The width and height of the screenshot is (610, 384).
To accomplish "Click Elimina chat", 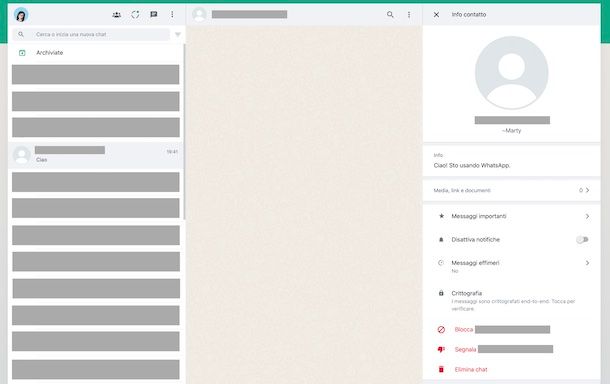I will [471, 370].
